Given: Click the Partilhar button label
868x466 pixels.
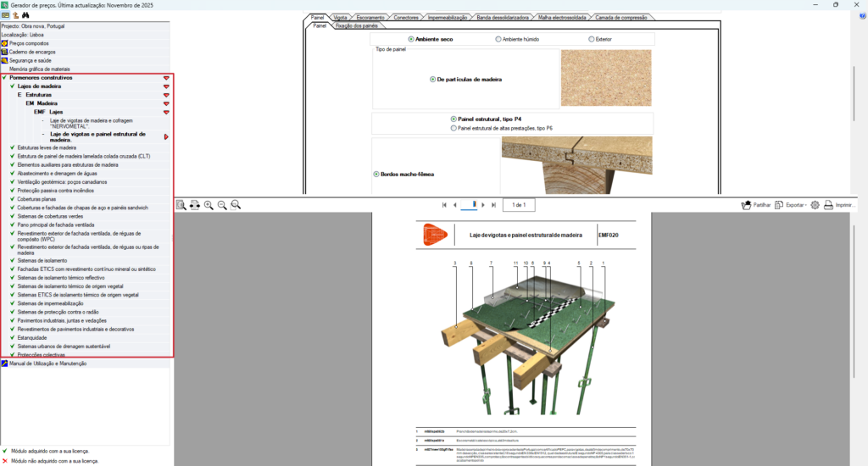Looking at the screenshot, I should tap(762, 205).
